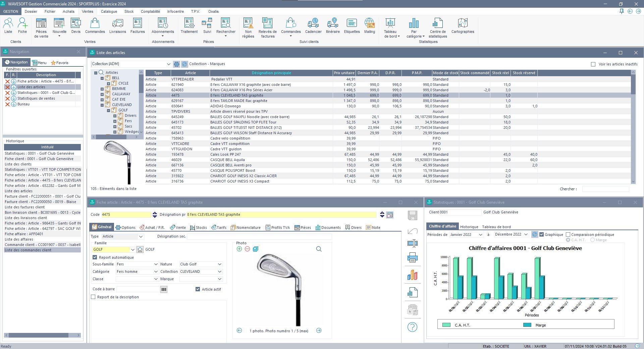Enable Comparaison périodique checkbox

click(x=568, y=235)
